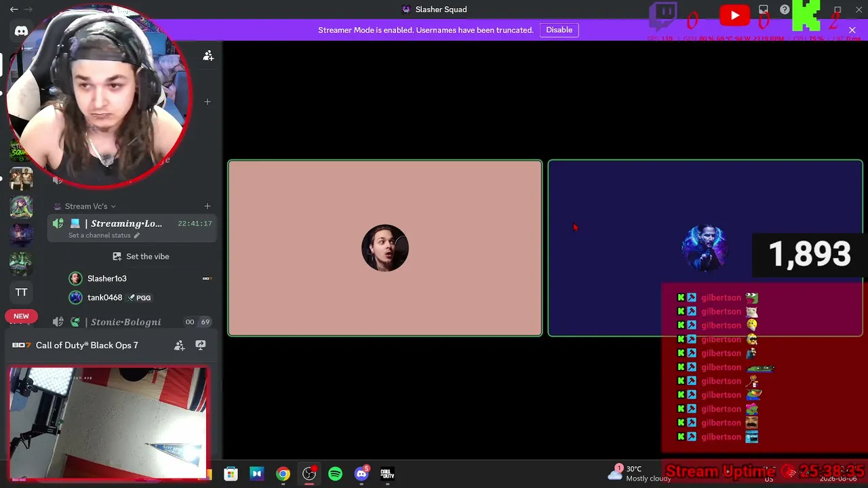Open Discord taskbar icon with 5 notifications
868x488 pixels.
pyautogui.click(x=361, y=474)
